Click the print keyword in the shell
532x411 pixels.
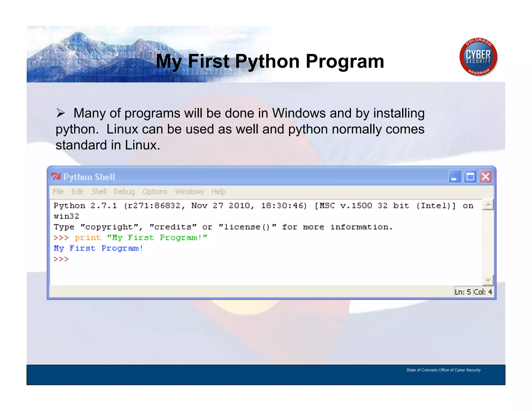pyautogui.click(x=88, y=238)
